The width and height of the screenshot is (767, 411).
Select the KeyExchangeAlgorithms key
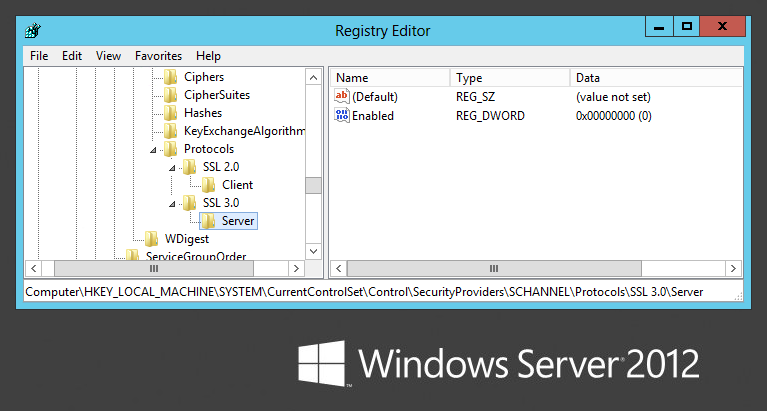[244, 131]
